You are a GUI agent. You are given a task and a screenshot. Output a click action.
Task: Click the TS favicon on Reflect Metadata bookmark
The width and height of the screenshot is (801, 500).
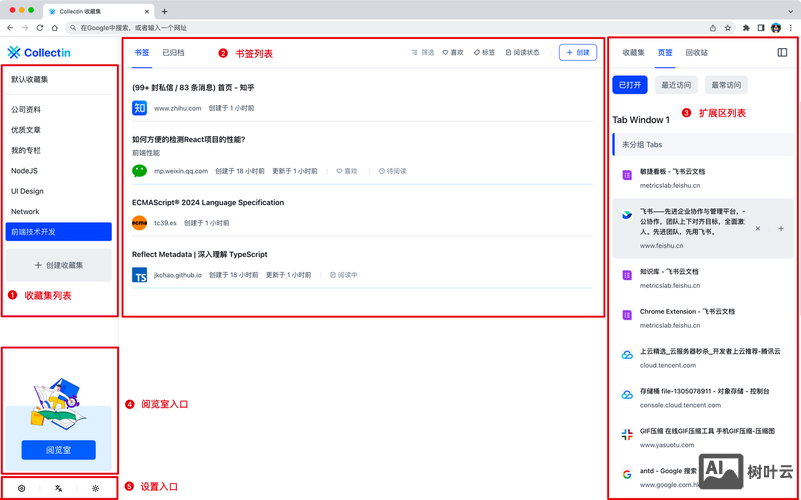139,275
